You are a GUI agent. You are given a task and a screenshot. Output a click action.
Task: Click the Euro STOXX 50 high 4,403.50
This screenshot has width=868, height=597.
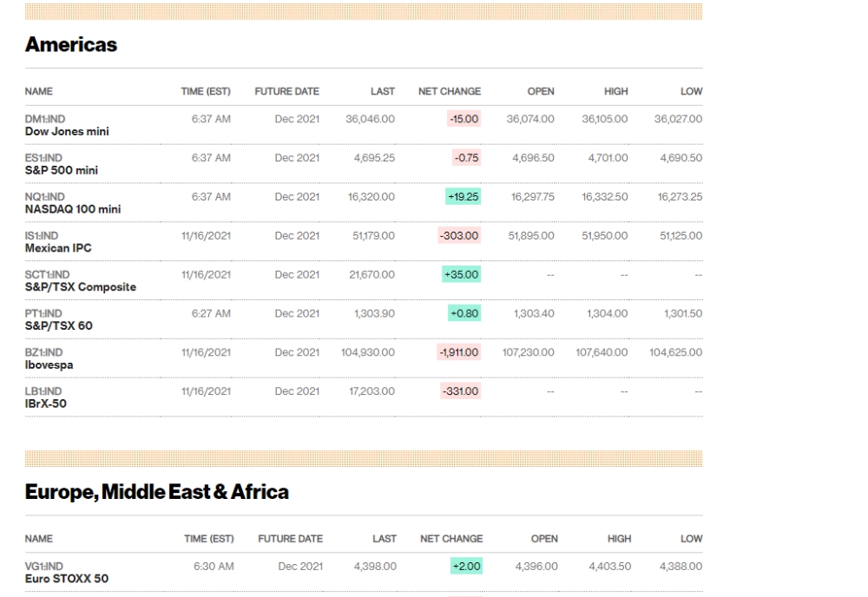(x=610, y=567)
